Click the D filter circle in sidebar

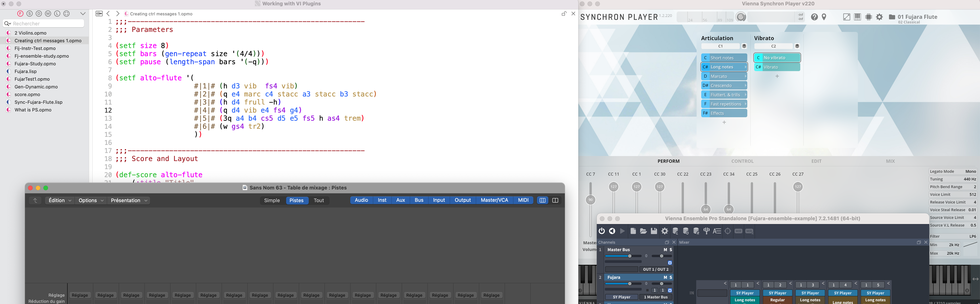(x=39, y=14)
